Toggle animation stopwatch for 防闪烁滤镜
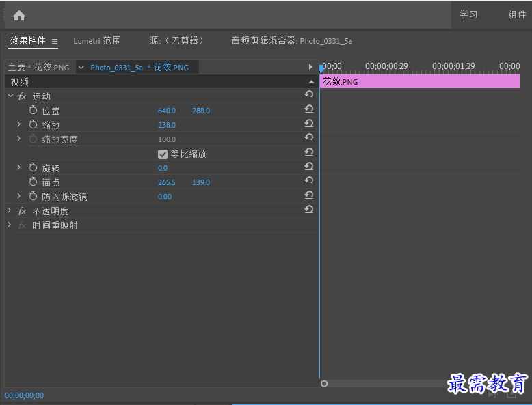Screen dimensions: 532x405 (x=33, y=196)
